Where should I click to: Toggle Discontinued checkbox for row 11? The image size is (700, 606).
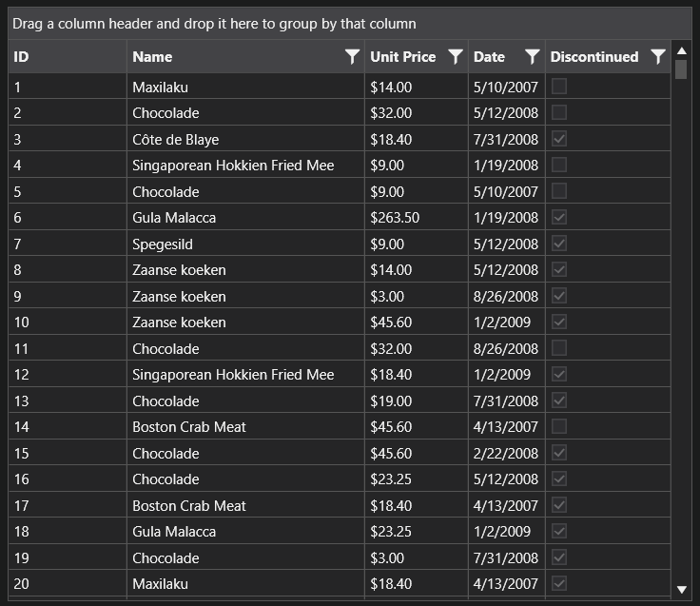(x=559, y=348)
